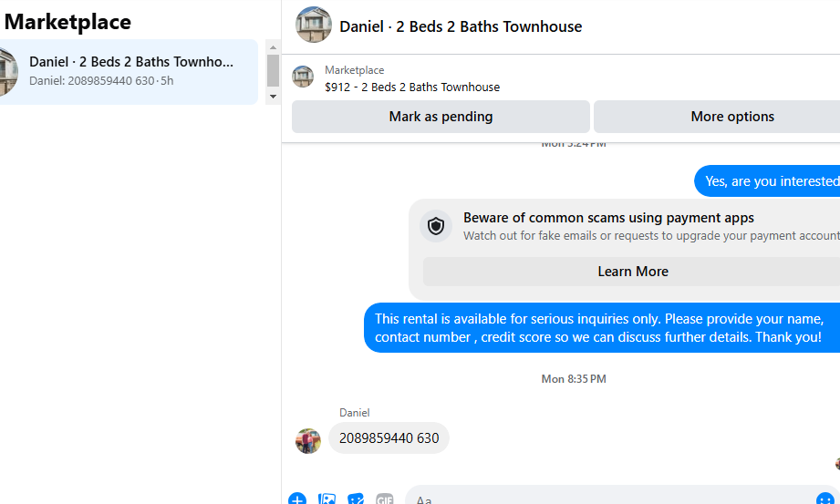Viewport: 840px width, 504px height.
Task: Click Learn More about payment scams
Action: [x=632, y=272]
